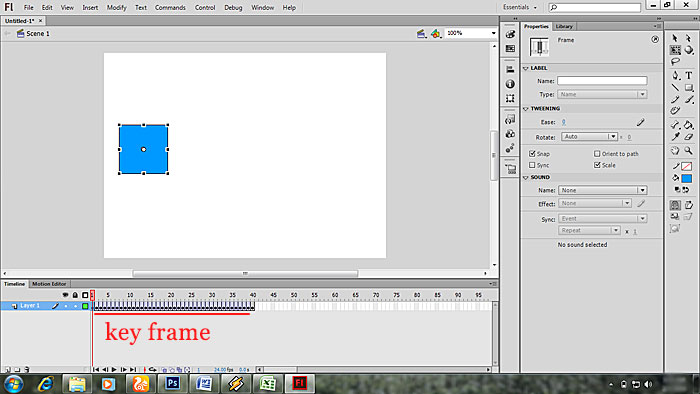Open the Insert menu

90,8
